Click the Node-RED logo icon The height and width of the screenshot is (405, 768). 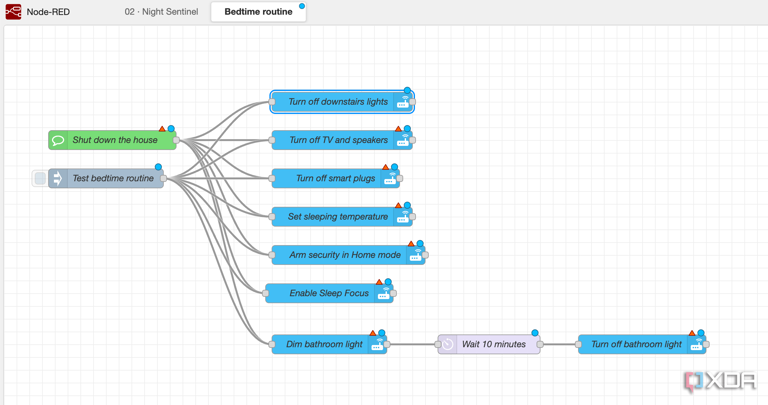coord(13,12)
